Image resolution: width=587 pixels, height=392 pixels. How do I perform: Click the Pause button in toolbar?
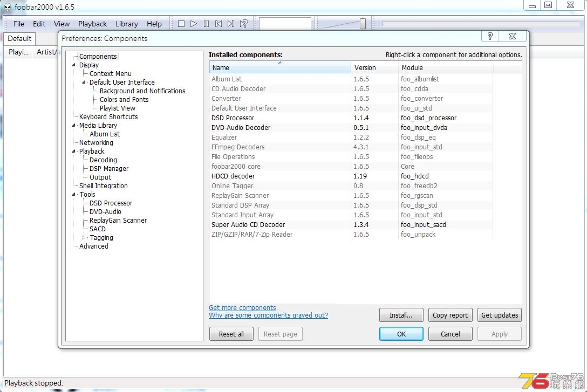(206, 24)
